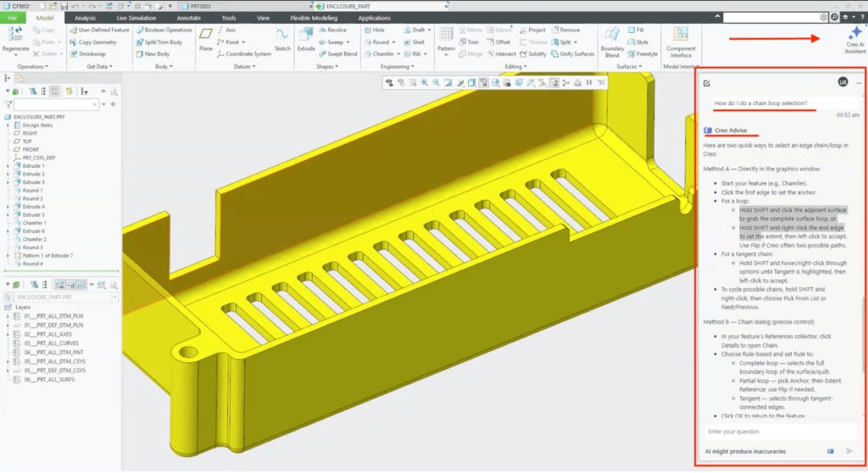Click the model tree filter search box
Image resolution: width=868 pixels, height=473 pixels.
pyautogui.click(x=57, y=104)
